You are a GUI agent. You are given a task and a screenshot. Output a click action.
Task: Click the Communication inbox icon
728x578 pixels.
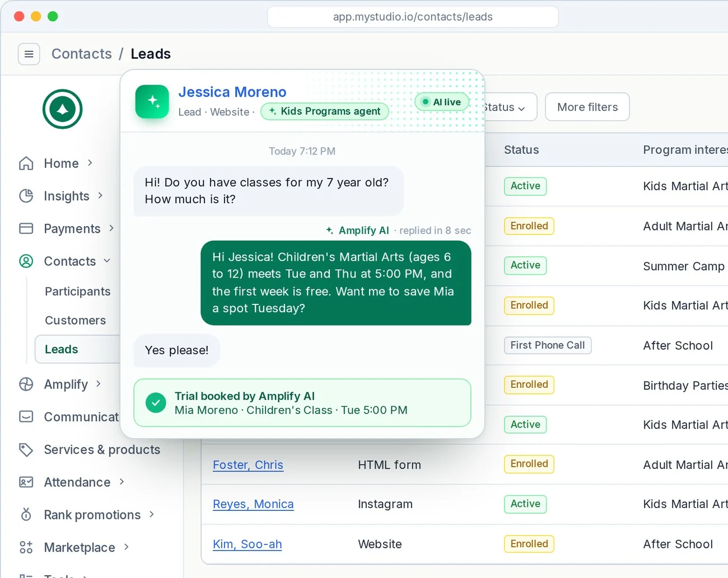[26, 417]
